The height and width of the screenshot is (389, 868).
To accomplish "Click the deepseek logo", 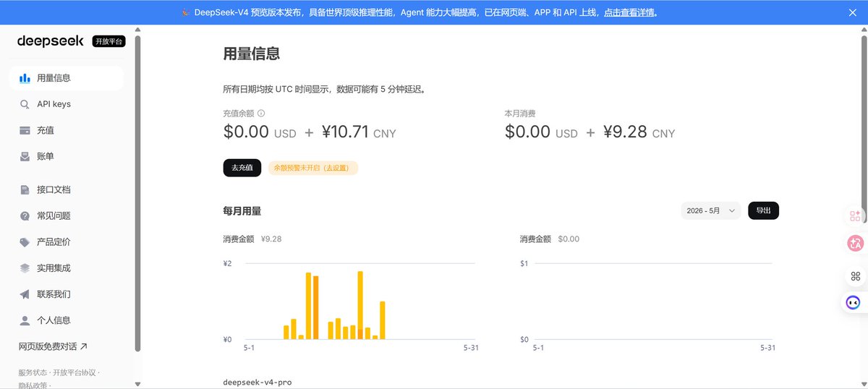I will tap(51, 41).
